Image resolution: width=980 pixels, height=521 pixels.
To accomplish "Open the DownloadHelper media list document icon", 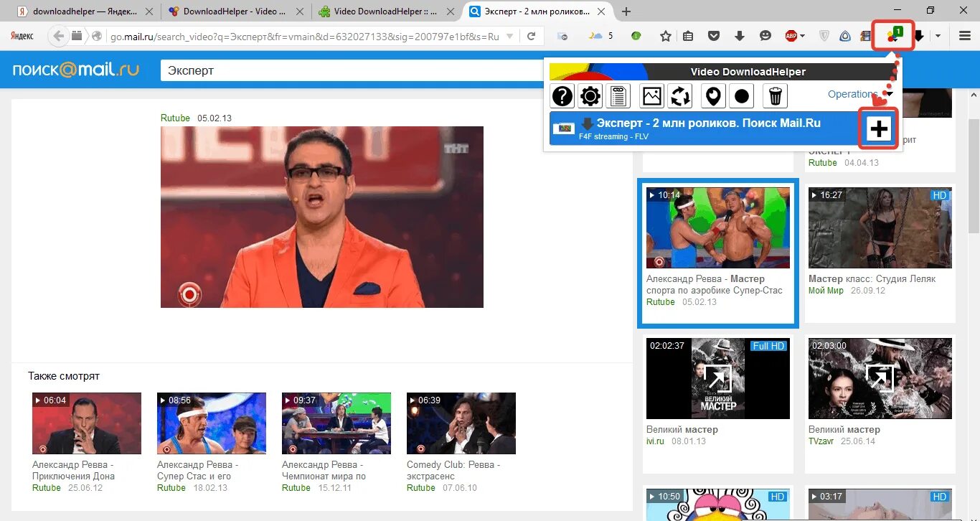I will (x=618, y=95).
